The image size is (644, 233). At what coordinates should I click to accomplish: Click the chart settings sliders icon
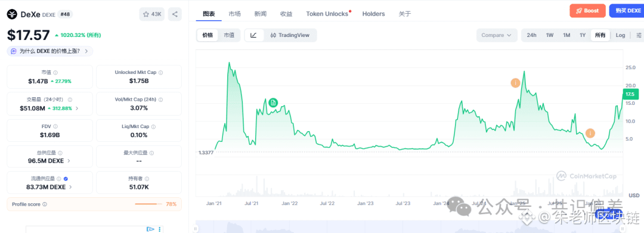(639, 35)
